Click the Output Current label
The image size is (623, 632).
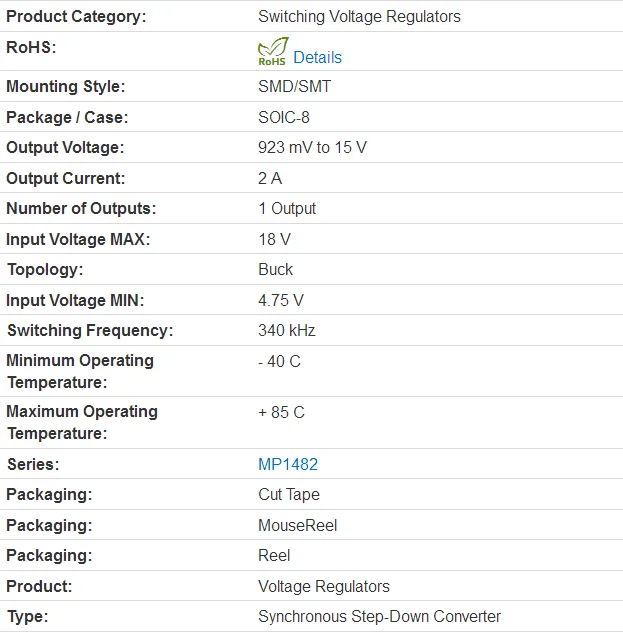click(66, 178)
